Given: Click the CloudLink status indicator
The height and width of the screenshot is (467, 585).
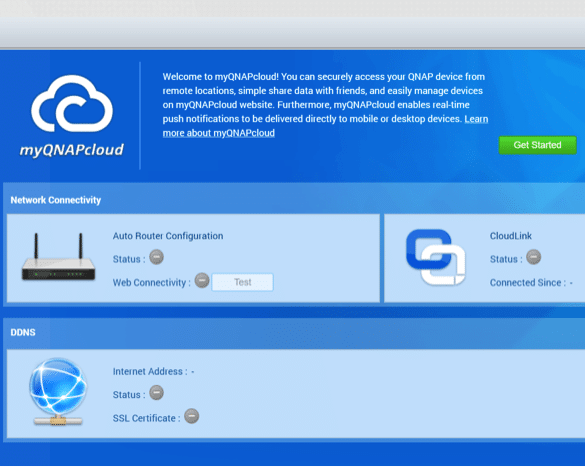Looking at the screenshot, I should [534, 257].
